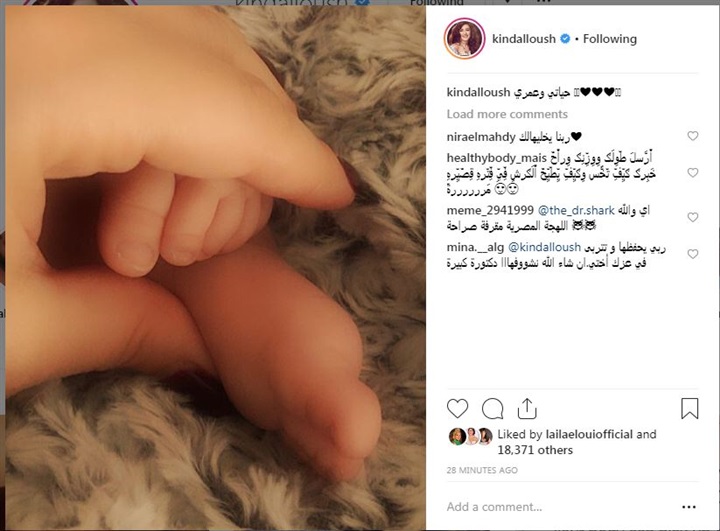Open kindalloush profile picture
The height and width of the screenshot is (531, 720).
point(465,39)
